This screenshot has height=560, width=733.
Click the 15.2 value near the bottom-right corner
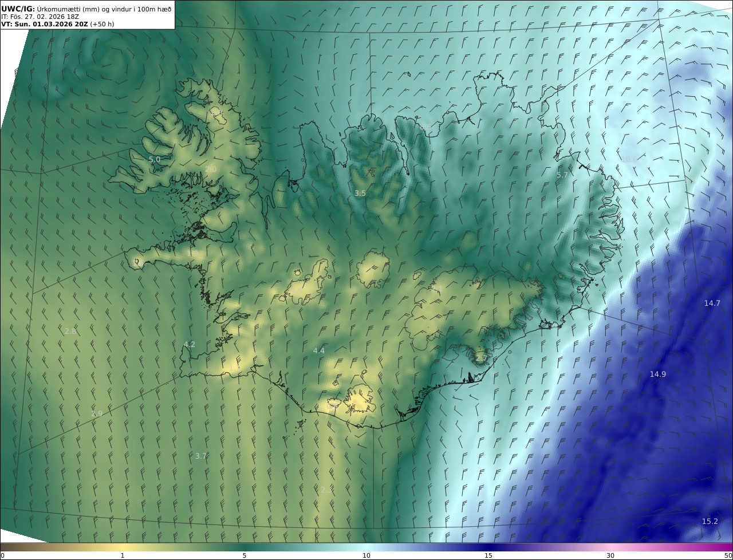pos(710,521)
